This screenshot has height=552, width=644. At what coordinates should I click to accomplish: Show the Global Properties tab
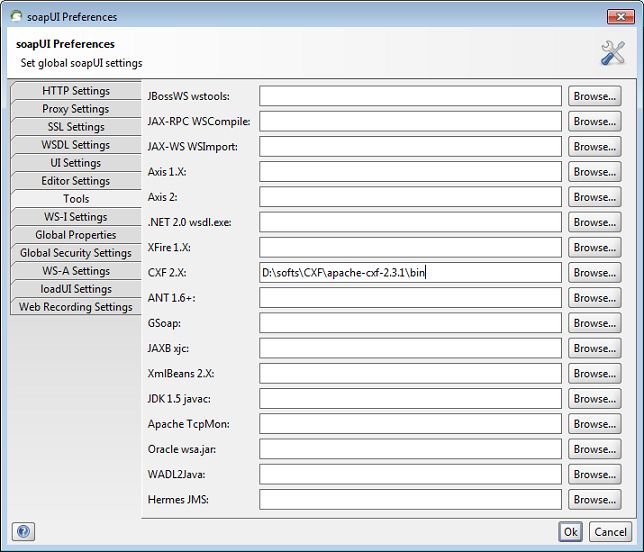76,235
